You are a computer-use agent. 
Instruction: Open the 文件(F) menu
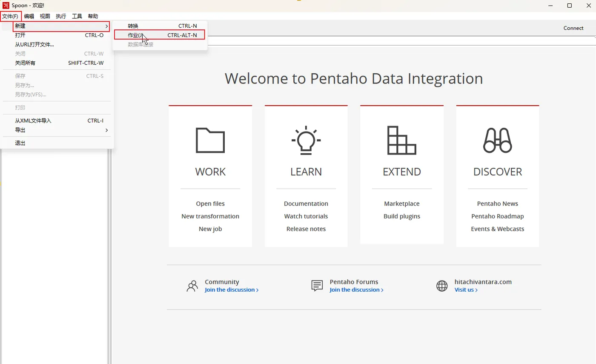coord(10,16)
